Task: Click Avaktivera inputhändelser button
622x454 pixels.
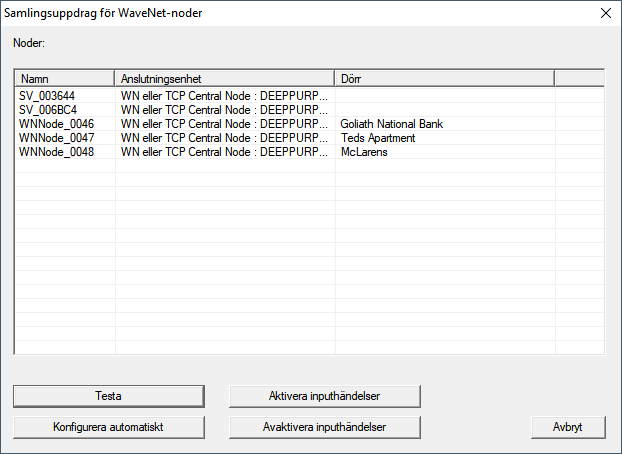Action: tap(324, 426)
